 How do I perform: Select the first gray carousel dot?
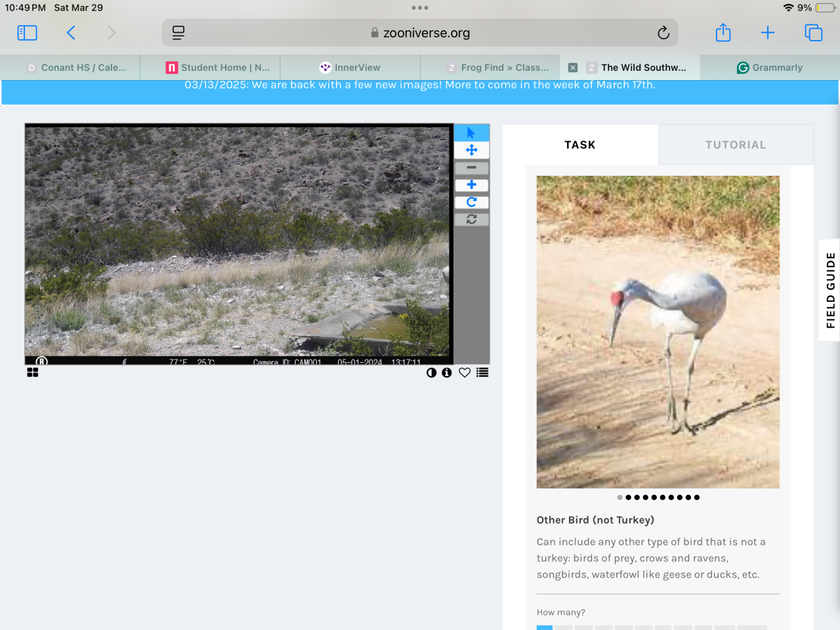(x=619, y=497)
